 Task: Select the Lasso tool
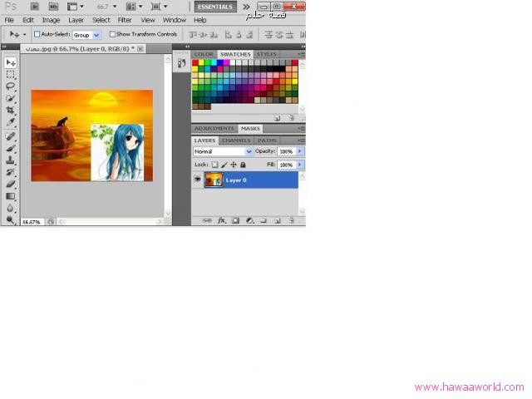pyautogui.click(x=11, y=86)
